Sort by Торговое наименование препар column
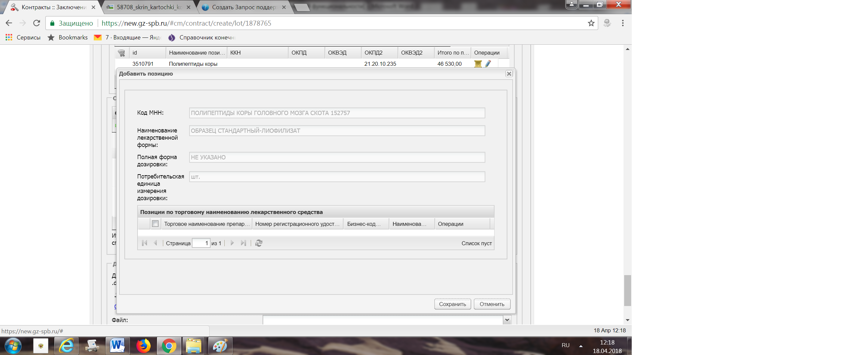The height and width of the screenshot is (355, 868). point(207,224)
